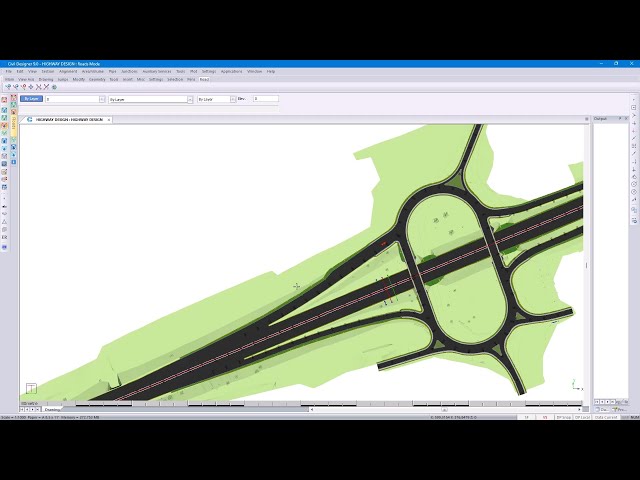The image size is (640, 480).
Task: Toggle Data Current in status bar
Action: (x=606, y=417)
